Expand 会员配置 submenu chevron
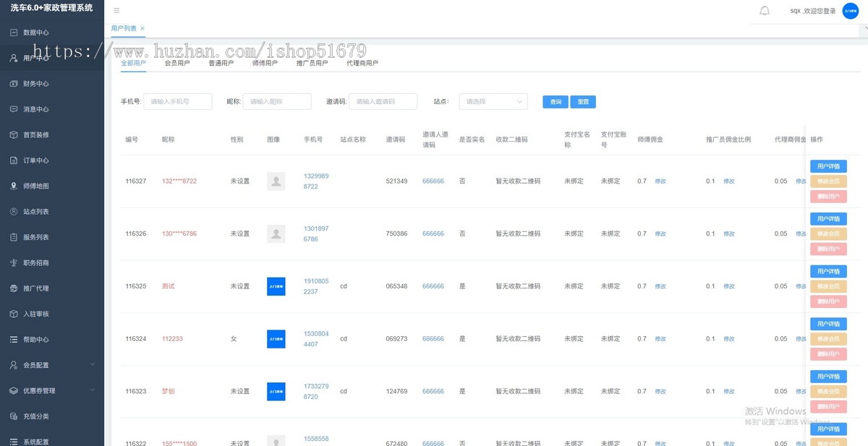 [92, 365]
